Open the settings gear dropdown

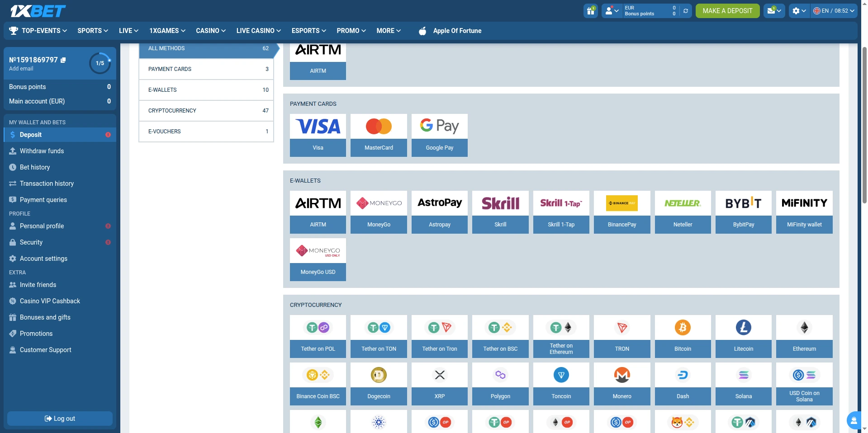click(x=799, y=11)
